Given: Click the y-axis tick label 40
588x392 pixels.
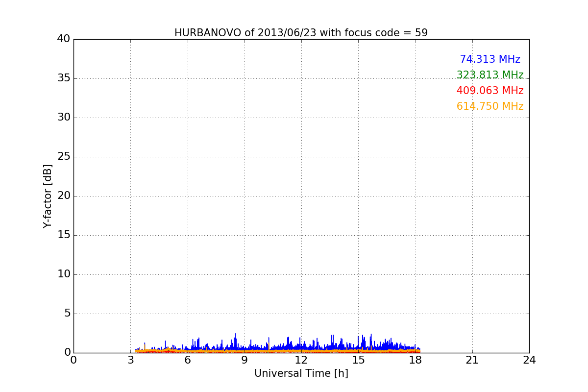Looking at the screenshot, I should tap(64, 39).
